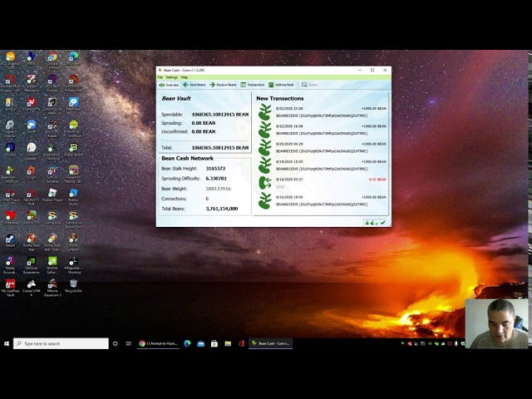Open File Explorer from the taskbar

(228, 343)
